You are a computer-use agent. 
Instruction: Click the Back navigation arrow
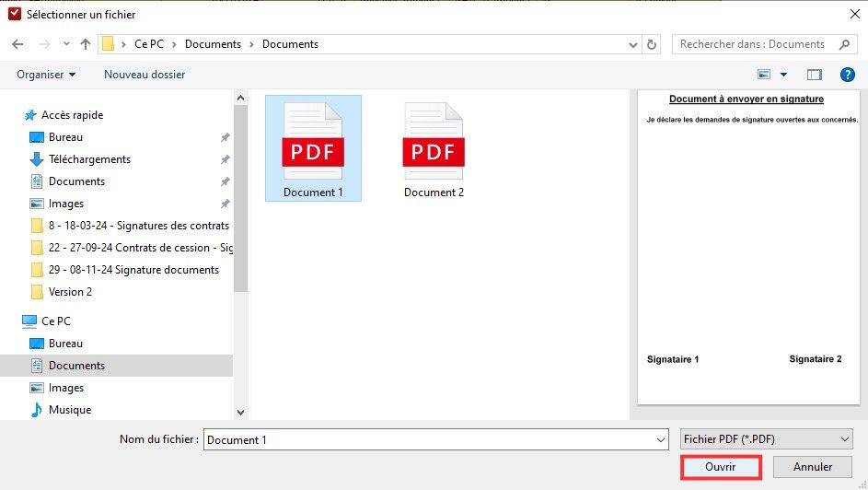point(18,44)
